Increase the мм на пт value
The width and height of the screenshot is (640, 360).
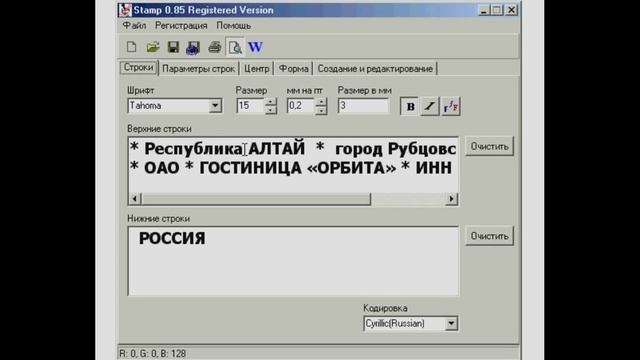click(x=321, y=102)
